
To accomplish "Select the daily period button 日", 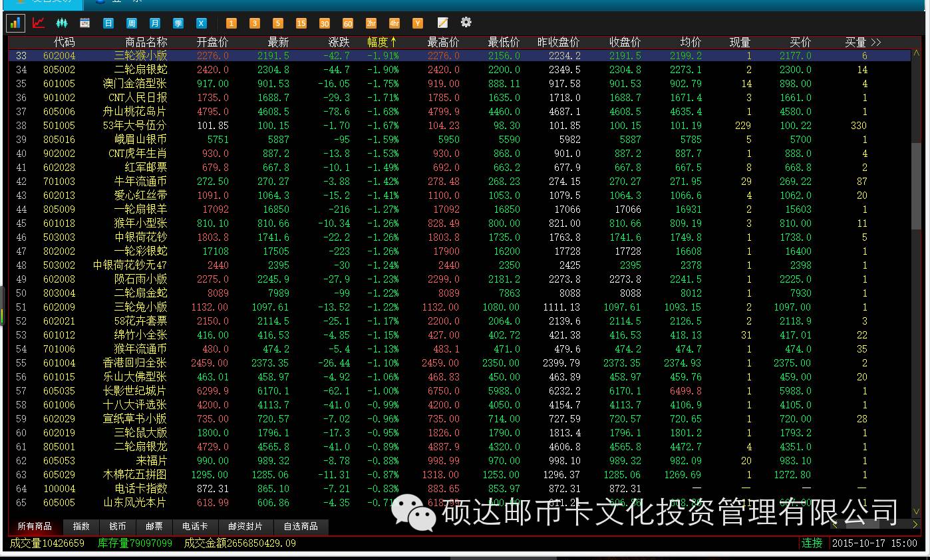I will coord(108,23).
